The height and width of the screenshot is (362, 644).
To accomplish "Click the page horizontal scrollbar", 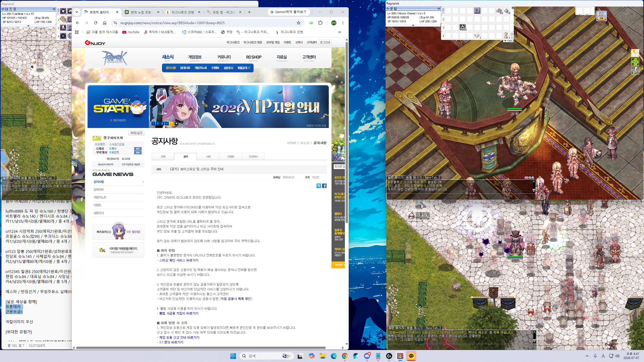I will [201, 348].
